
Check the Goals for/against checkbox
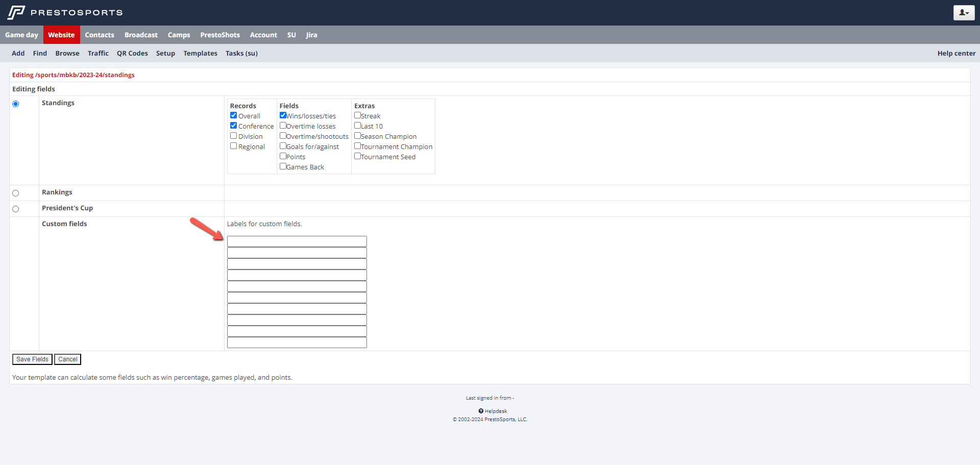283,146
